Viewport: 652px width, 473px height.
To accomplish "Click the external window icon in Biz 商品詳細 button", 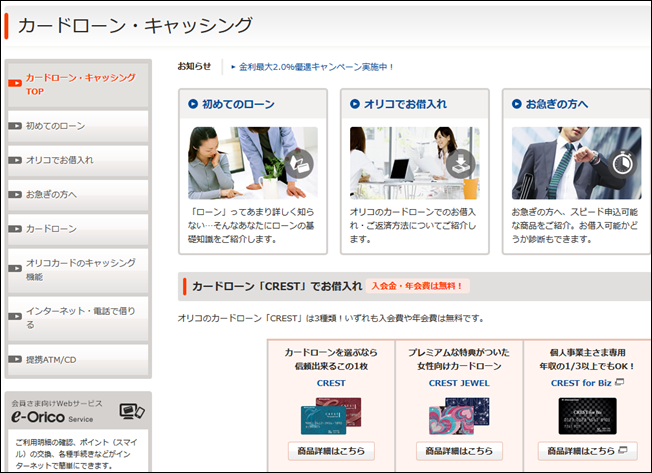I will [622, 450].
